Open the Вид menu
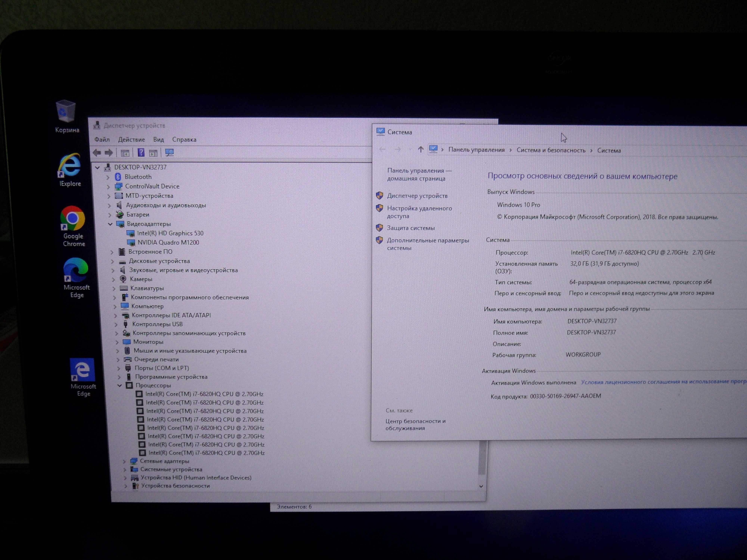This screenshot has width=747, height=560. coord(158,139)
